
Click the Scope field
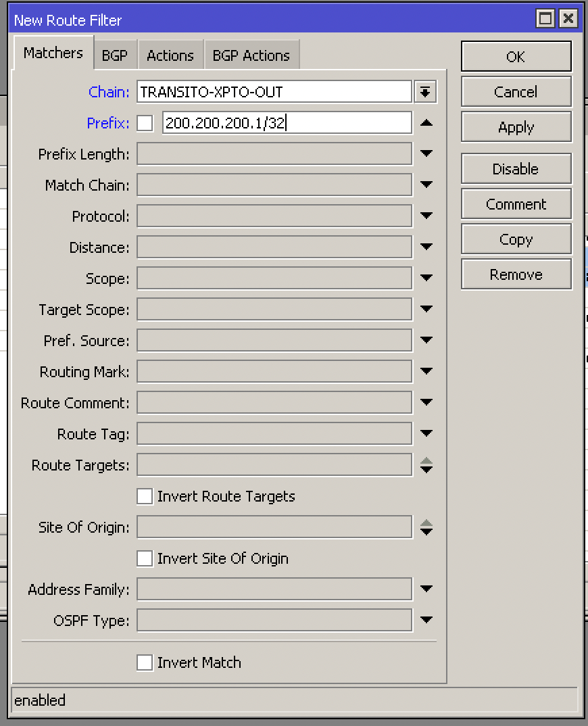[x=274, y=278]
